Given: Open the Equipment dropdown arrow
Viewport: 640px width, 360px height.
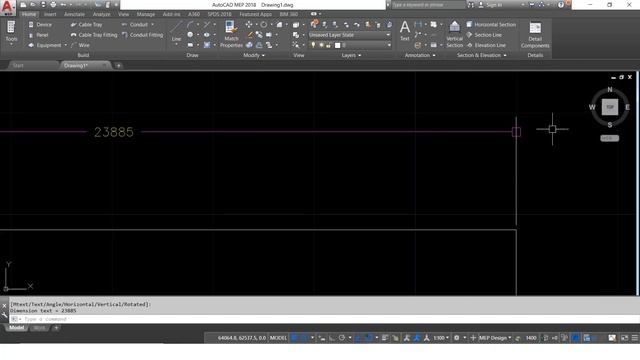Looking at the screenshot, I should point(65,45).
